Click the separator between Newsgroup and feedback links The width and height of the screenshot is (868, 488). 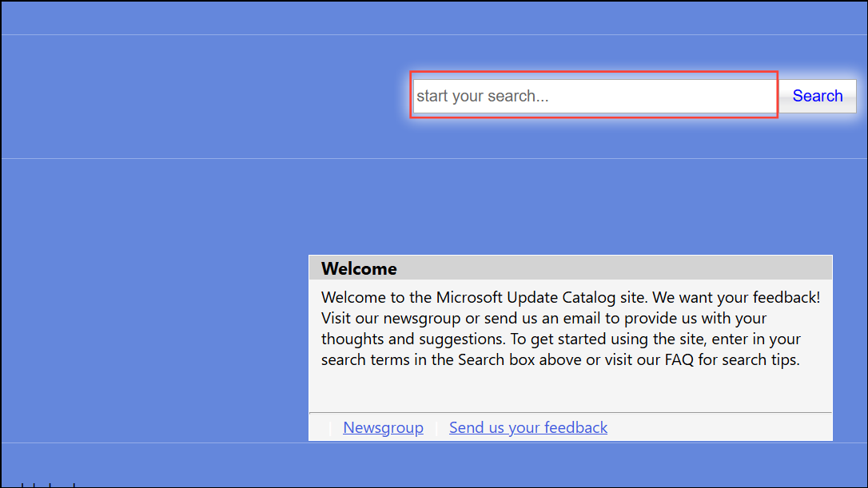point(436,428)
